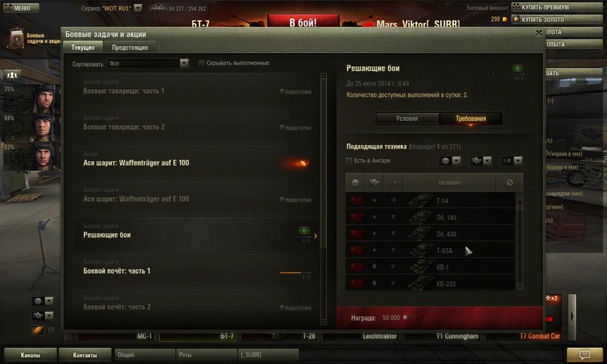Open the chat message icon button

click(x=585, y=354)
